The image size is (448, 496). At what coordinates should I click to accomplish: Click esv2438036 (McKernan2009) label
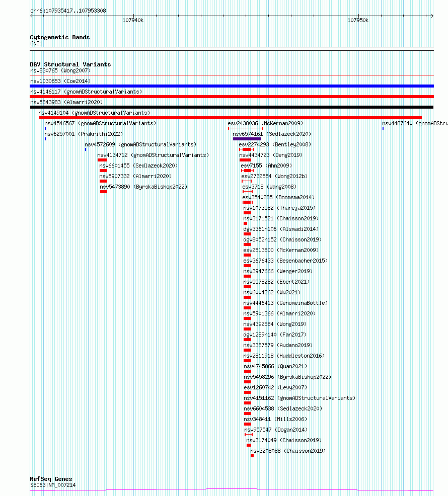point(265,123)
